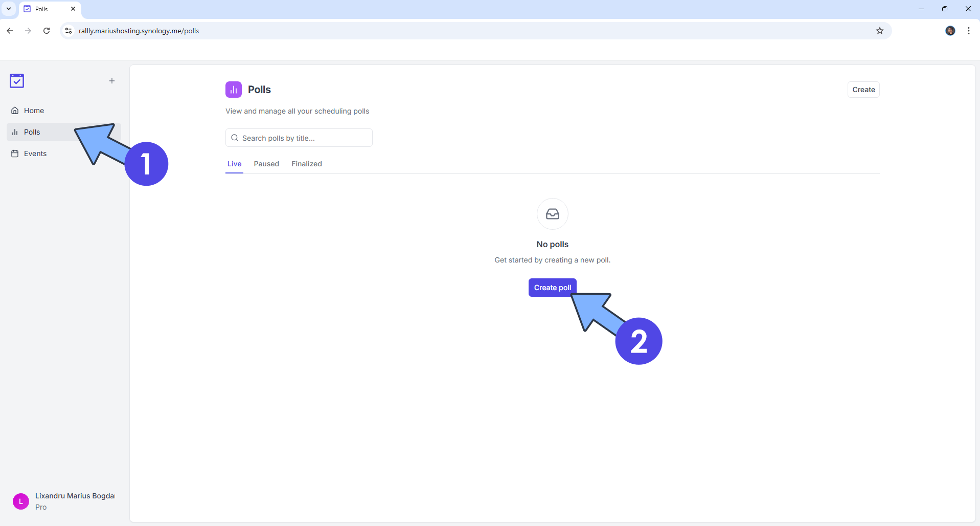Select the Live tab

(x=234, y=164)
